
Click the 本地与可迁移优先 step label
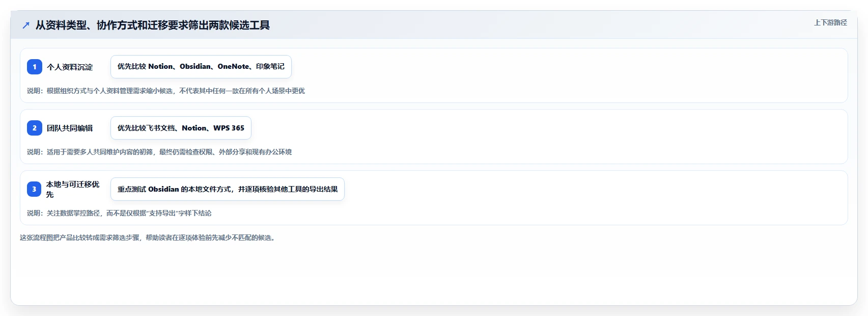pyautogui.click(x=73, y=189)
